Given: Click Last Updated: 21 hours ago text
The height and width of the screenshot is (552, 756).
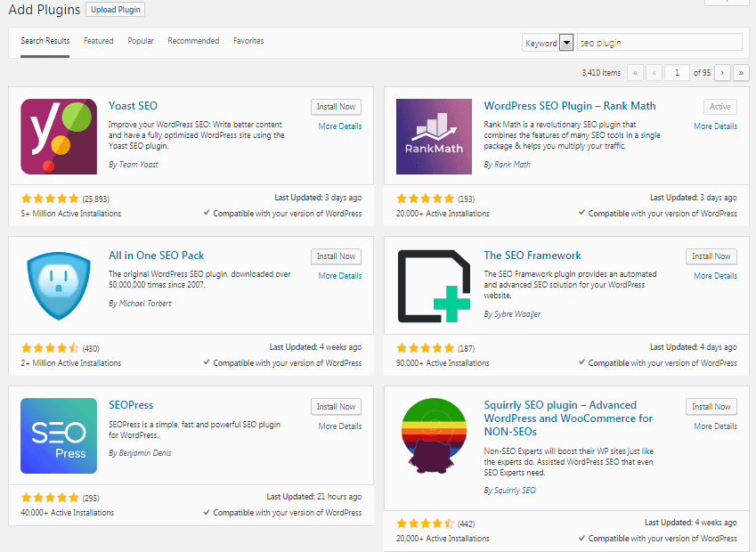Looking at the screenshot, I should click(314, 497).
